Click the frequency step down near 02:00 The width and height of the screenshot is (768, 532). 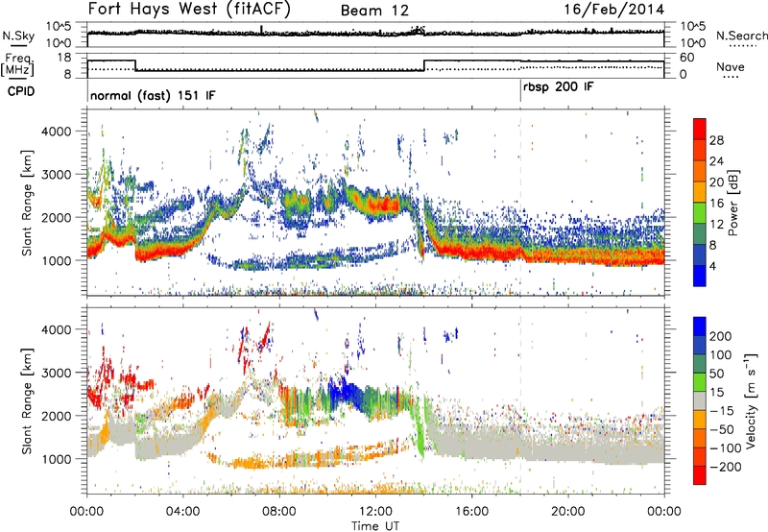pos(135,65)
